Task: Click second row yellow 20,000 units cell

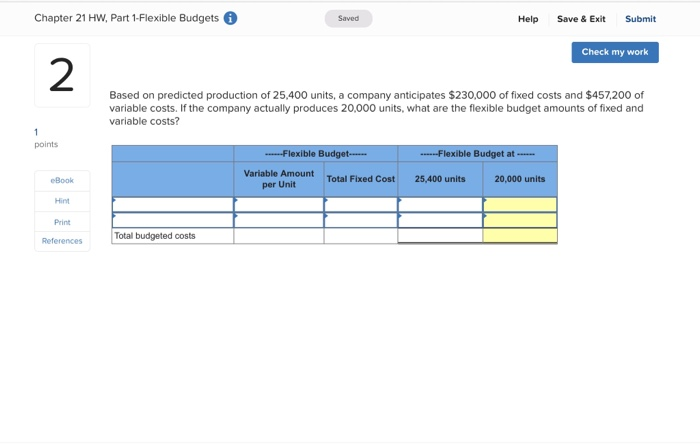Action: 520,220
